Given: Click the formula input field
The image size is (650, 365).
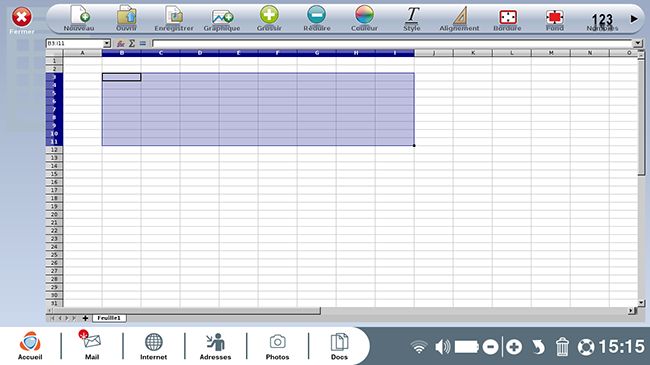Looking at the screenshot, I should click(x=392, y=43).
